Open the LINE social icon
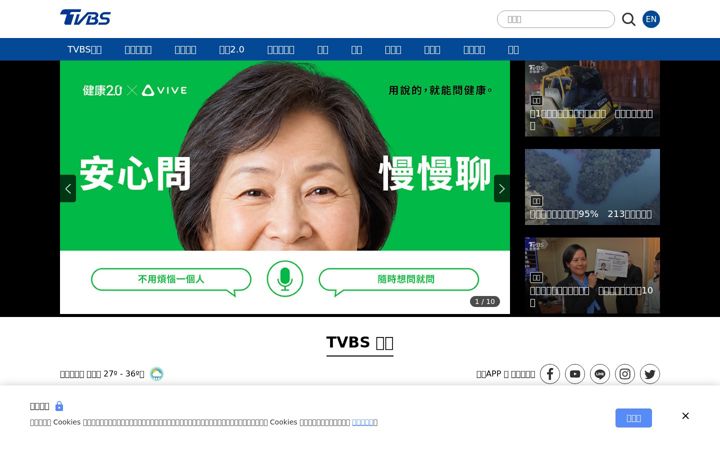This screenshot has width=720, height=450. click(600, 374)
